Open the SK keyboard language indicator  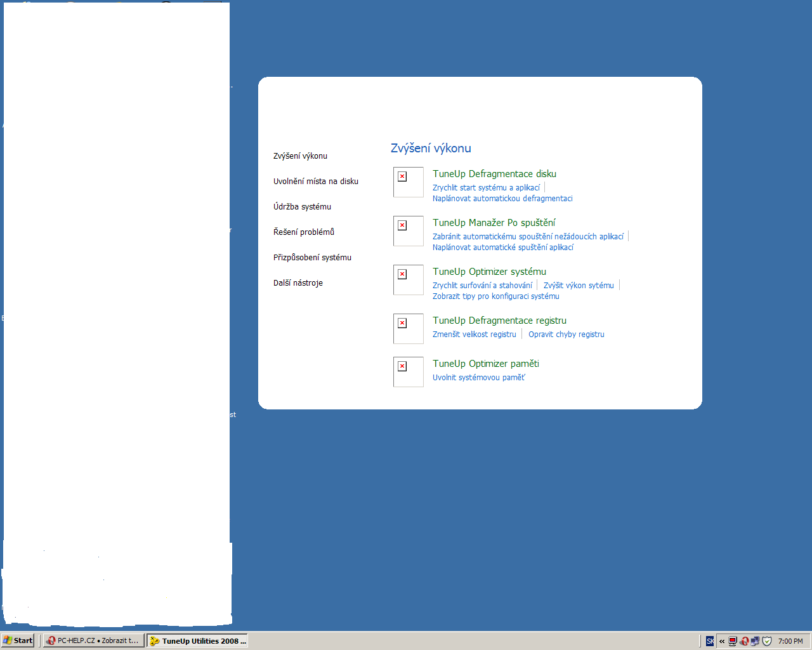coord(710,641)
